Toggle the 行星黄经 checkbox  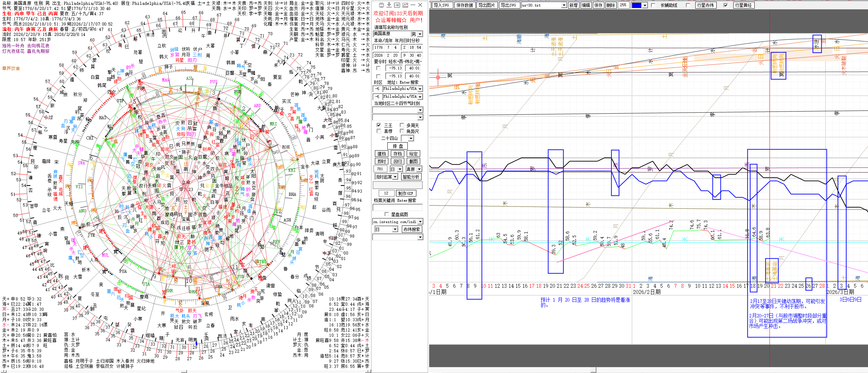point(725,5)
